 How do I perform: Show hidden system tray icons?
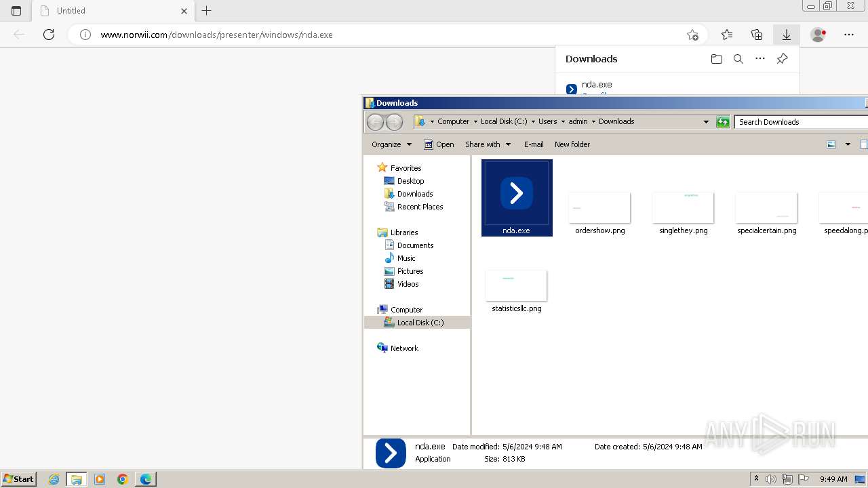(756, 479)
